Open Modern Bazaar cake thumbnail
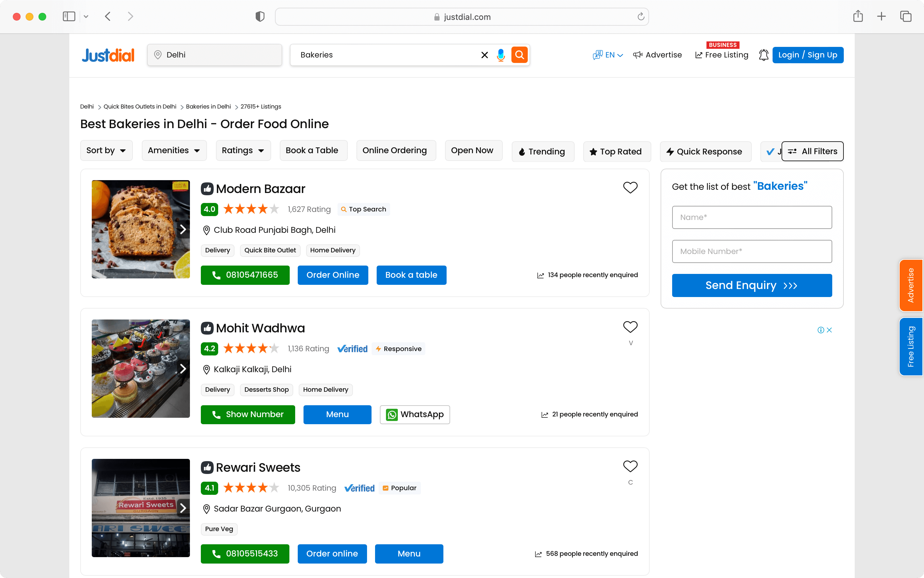The width and height of the screenshot is (924, 578). (141, 229)
